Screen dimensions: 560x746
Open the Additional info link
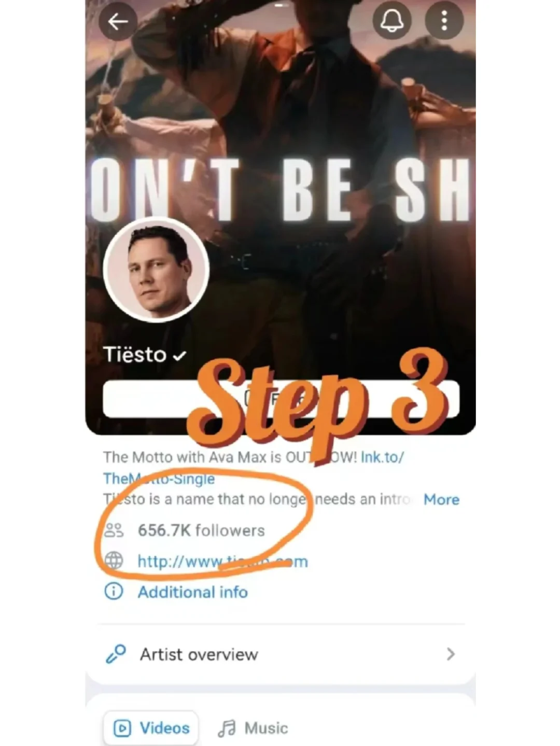tap(192, 592)
